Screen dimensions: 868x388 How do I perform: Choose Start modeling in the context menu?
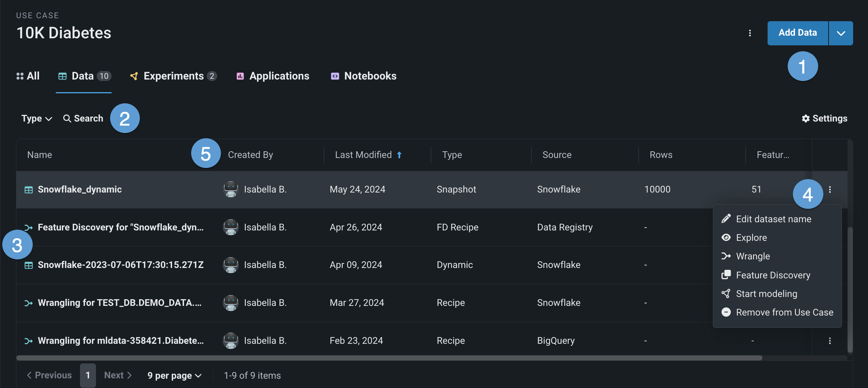click(766, 294)
